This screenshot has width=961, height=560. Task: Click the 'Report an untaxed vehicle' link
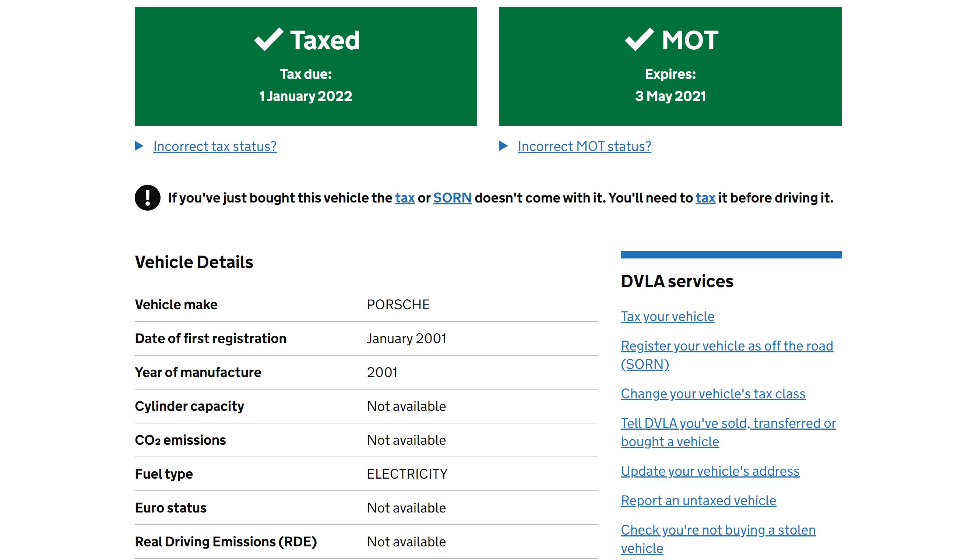coord(698,500)
